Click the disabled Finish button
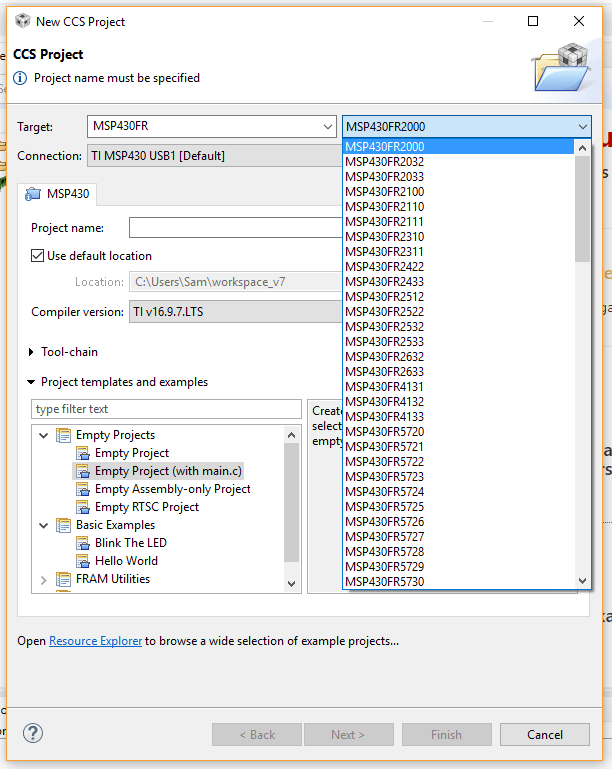This screenshot has height=769, width=612. click(x=447, y=734)
